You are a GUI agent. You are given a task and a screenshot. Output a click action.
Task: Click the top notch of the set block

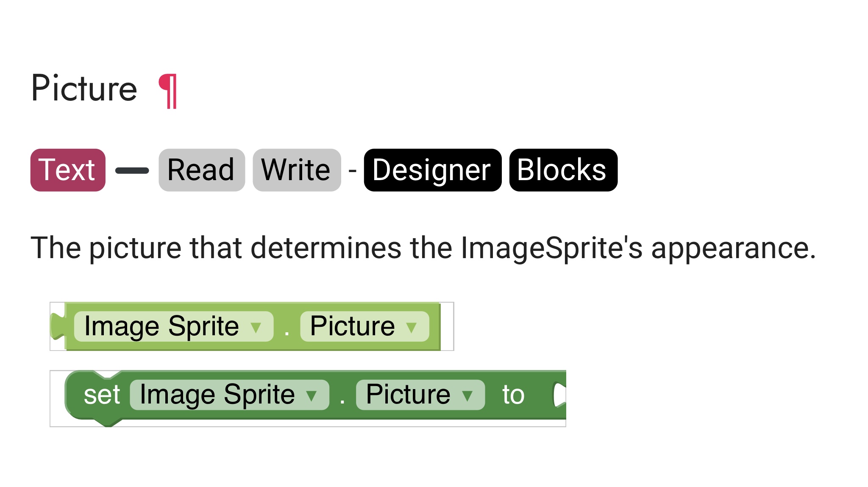(108, 374)
